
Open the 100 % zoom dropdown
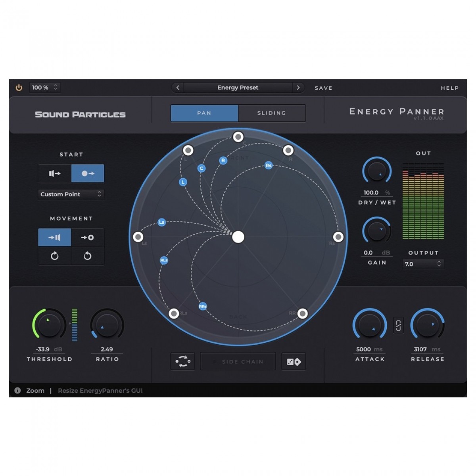pos(45,87)
